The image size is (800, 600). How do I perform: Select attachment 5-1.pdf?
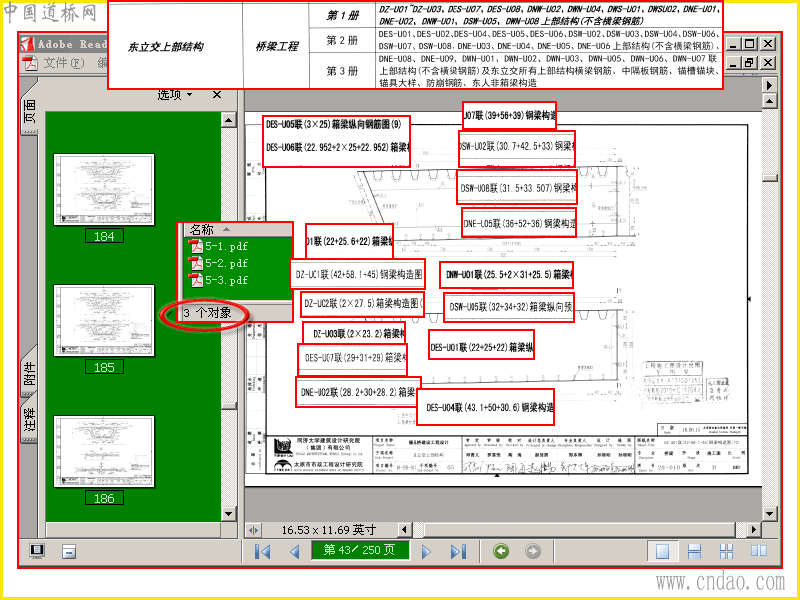[x=218, y=246]
